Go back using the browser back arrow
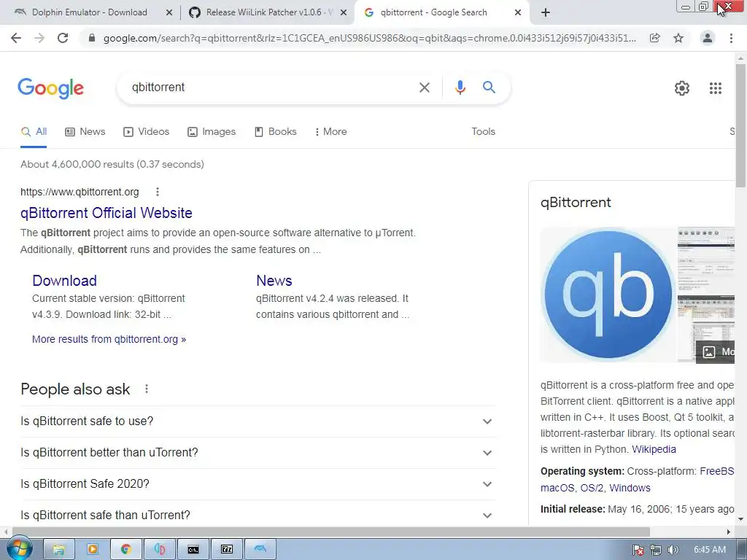The height and width of the screenshot is (560, 747). [x=16, y=38]
